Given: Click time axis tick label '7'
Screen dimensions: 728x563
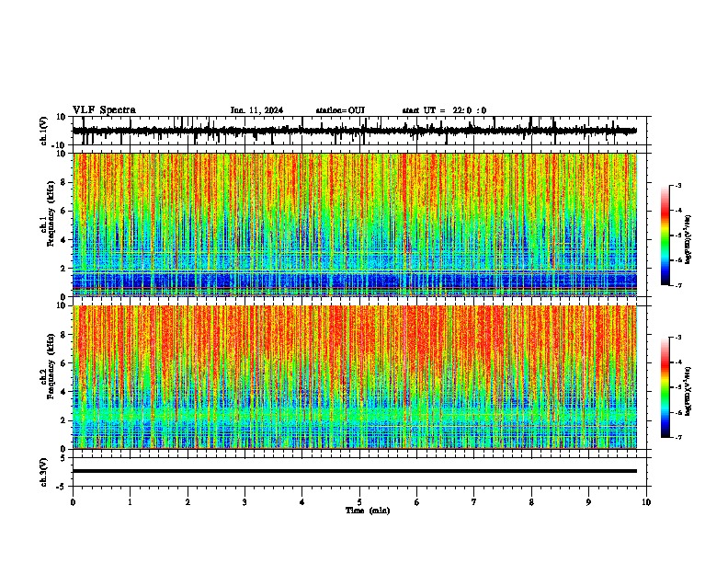Looking at the screenshot, I should click(x=474, y=502).
